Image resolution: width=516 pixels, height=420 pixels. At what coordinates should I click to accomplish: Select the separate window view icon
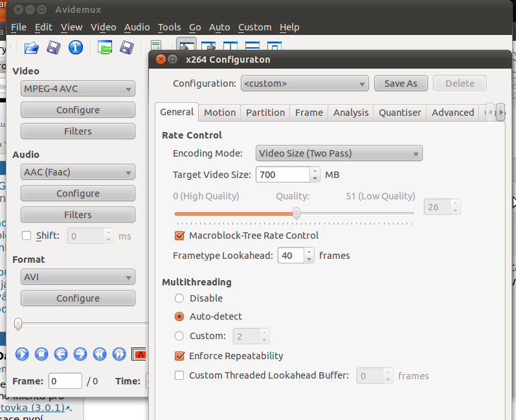(275, 45)
